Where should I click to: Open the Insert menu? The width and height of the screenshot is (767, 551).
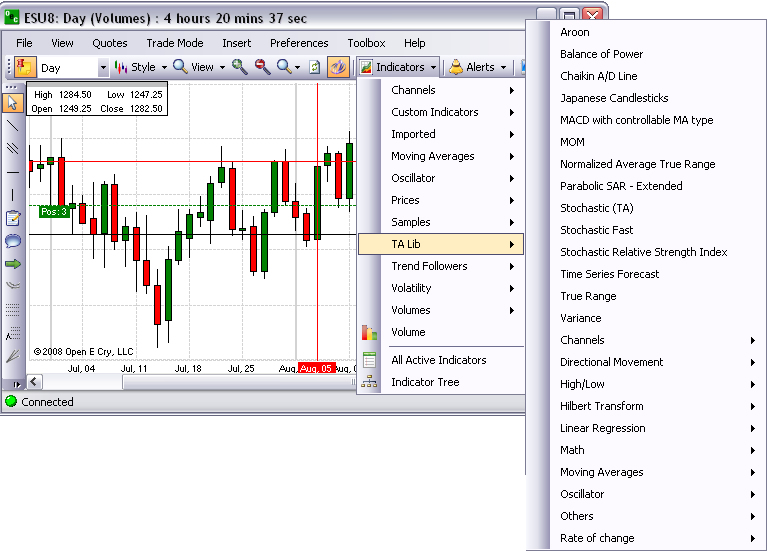coord(236,43)
